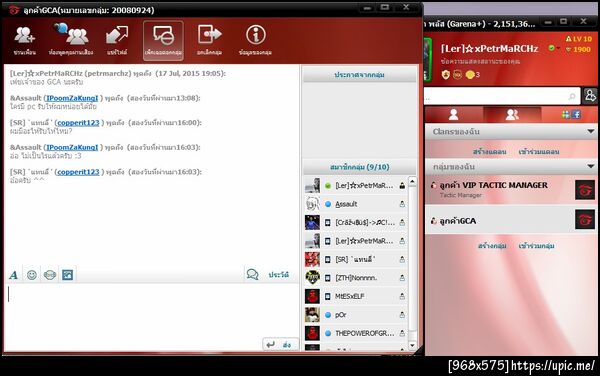600x376 pixels.
Task: Click copperit123 link in the last message
Action: tap(78, 172)
